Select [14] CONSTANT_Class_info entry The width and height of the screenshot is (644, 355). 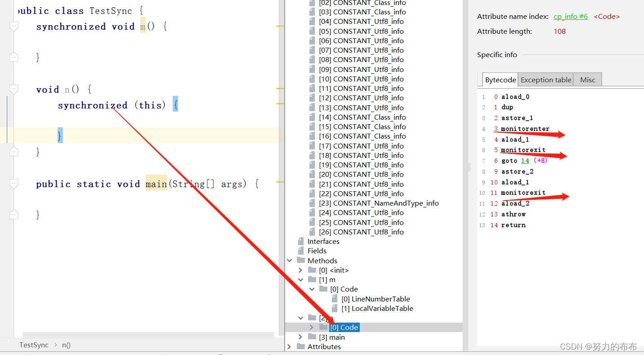(362, 117)
